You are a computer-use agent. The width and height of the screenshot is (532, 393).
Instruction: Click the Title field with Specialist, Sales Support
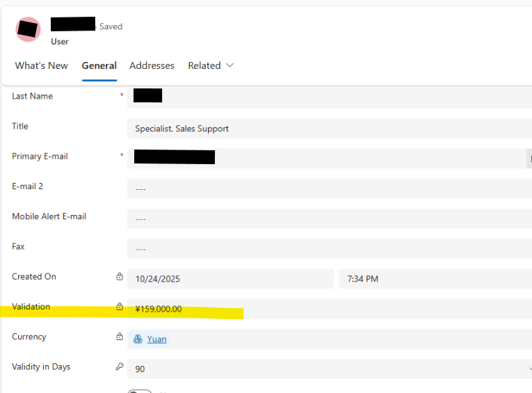click(330, 128)
